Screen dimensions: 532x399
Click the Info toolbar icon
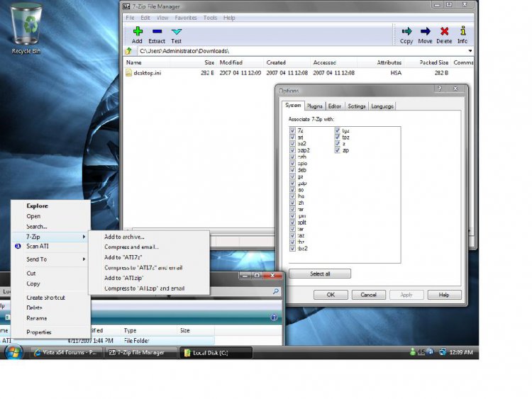coord(462,31)
